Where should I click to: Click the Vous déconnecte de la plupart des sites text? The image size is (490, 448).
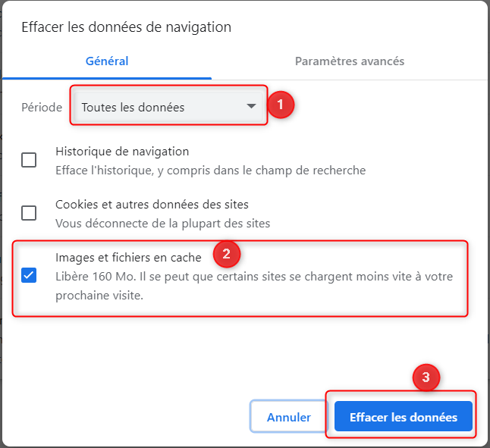pos(163,224)
